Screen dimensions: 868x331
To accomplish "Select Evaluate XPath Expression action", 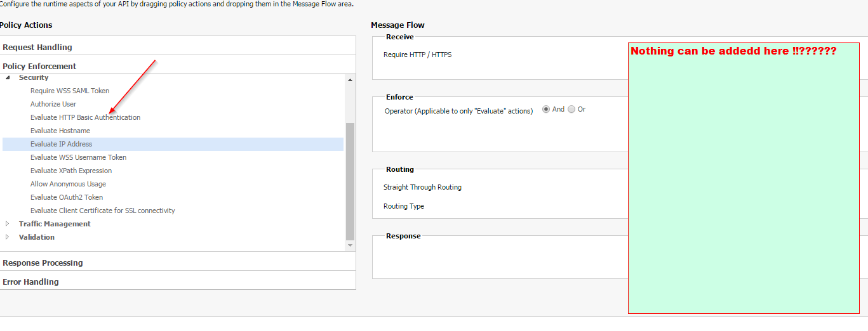I will tap(71, 171).
